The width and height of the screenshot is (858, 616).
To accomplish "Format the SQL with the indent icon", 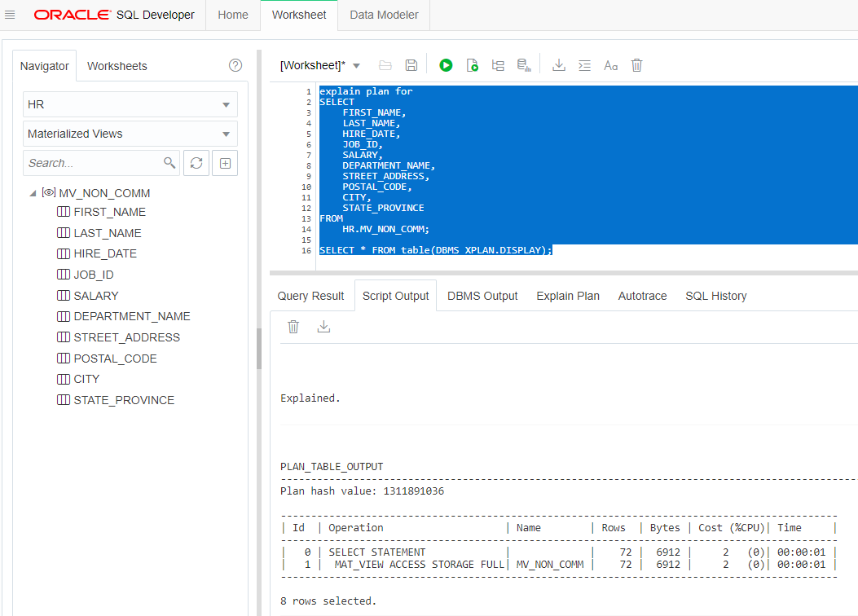I will 584,66.
